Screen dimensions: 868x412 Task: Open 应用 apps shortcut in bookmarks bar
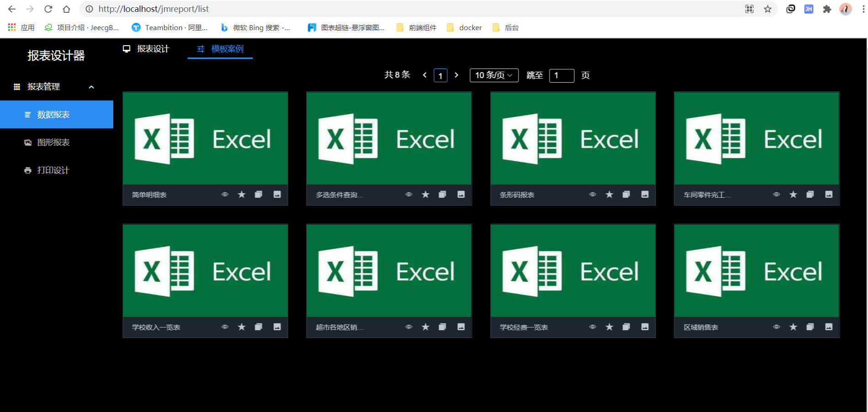pos(21,28)
